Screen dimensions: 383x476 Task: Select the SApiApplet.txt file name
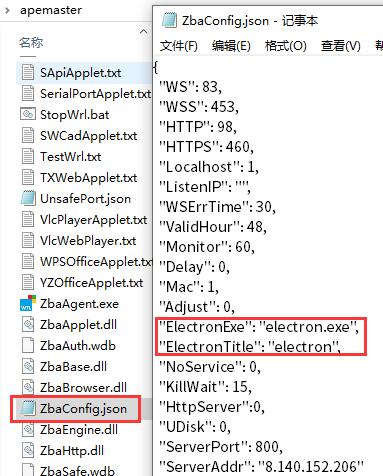coord(80,73)
